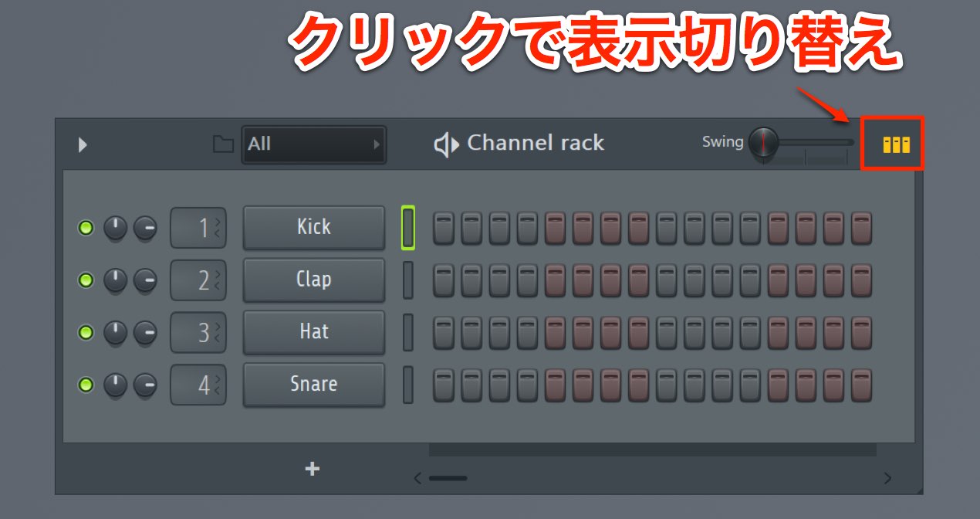Enable the fifth (first red) Kick step
Image resolution: width=980 pixels, height=519 pixels.
pyautogui.click(x=556, y=229)
